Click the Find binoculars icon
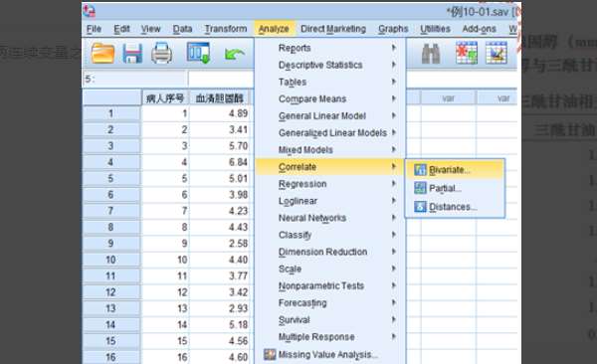597x364 pixels. 431,54
